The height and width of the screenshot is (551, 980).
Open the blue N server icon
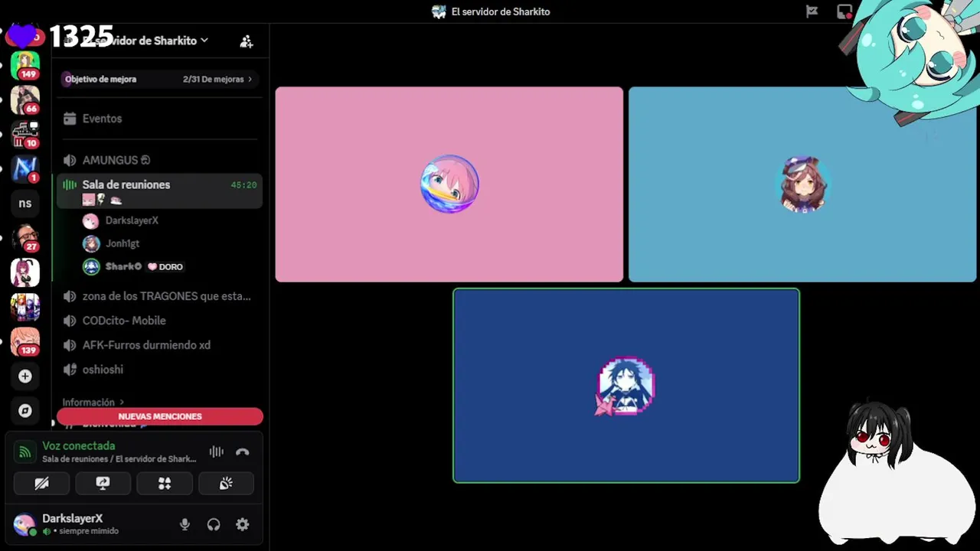(25, 168)
